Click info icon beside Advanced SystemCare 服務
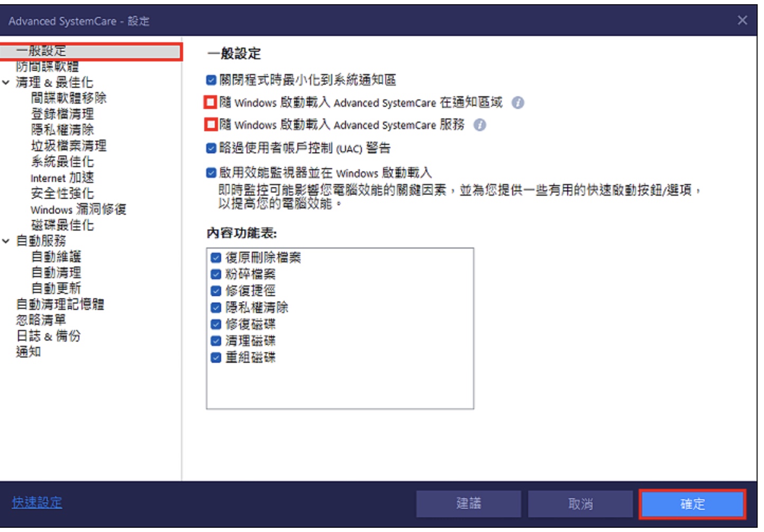 [479, 125]
